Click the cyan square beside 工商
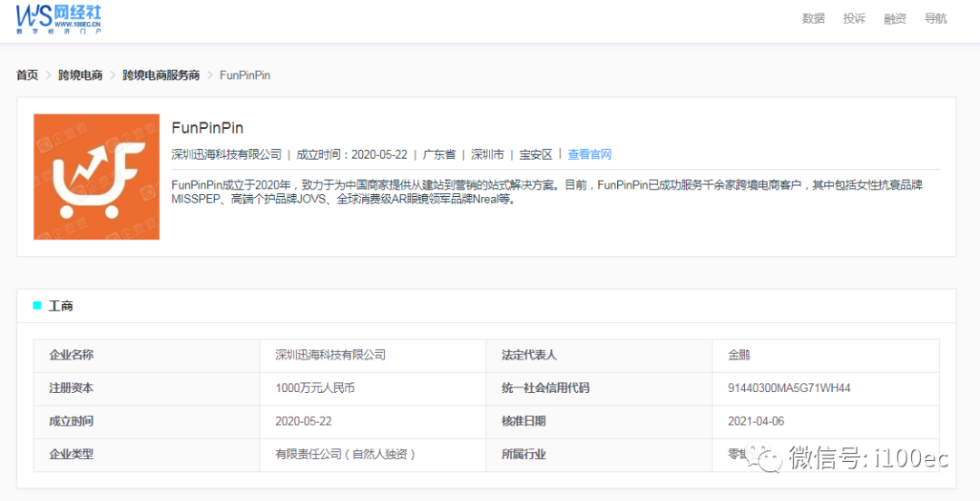The width and height of the screenshot is (980, 501). [37, 306]
